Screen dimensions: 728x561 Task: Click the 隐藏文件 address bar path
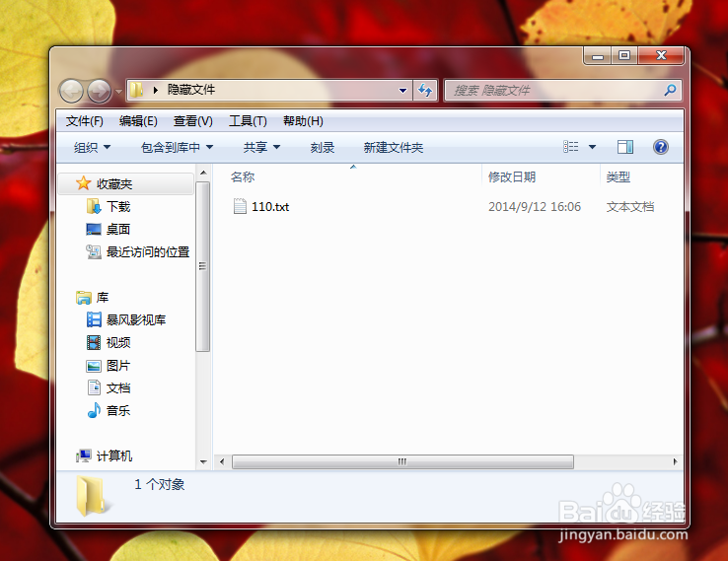[x=191, y=90]
